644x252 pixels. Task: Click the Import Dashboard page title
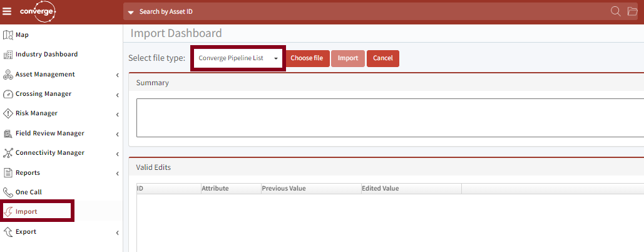[176, 33]
